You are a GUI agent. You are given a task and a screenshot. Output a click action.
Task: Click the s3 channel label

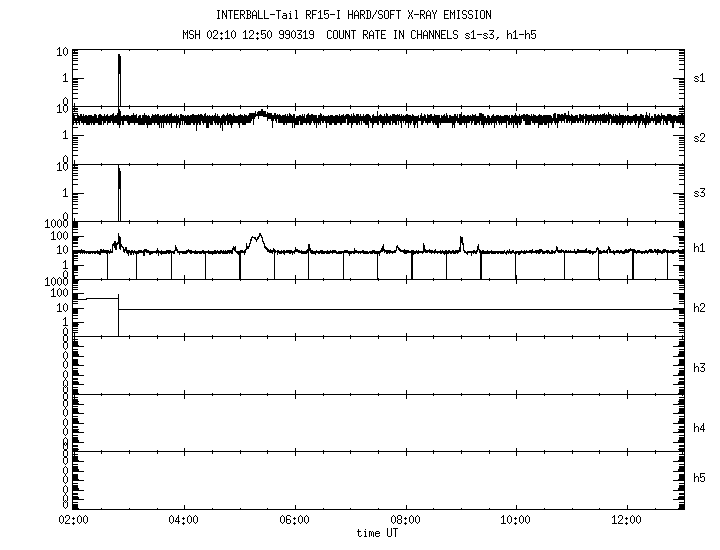coord(700,193)
